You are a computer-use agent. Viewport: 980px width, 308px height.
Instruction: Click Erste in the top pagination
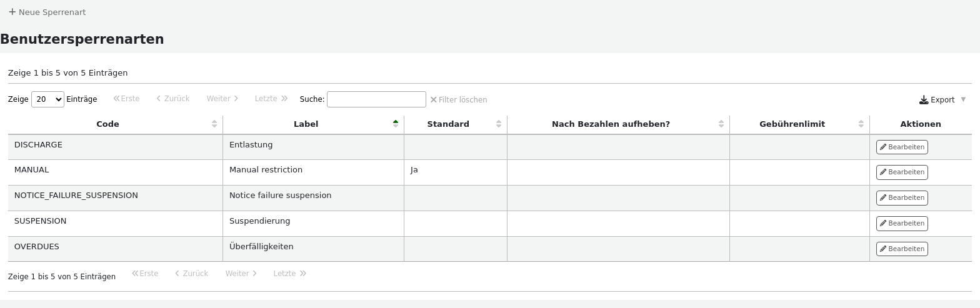(126, 99)
